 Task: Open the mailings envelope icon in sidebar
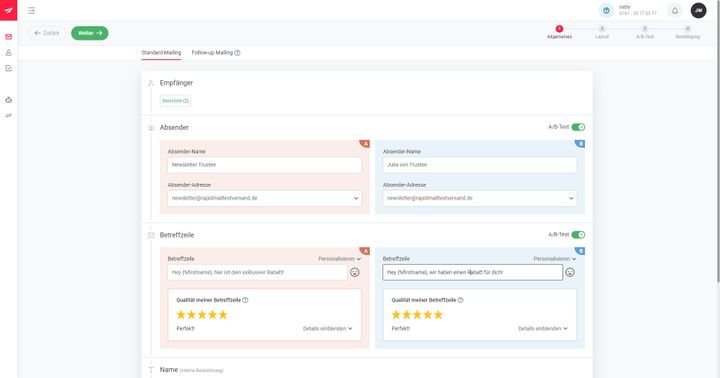[x=8, y=37]
